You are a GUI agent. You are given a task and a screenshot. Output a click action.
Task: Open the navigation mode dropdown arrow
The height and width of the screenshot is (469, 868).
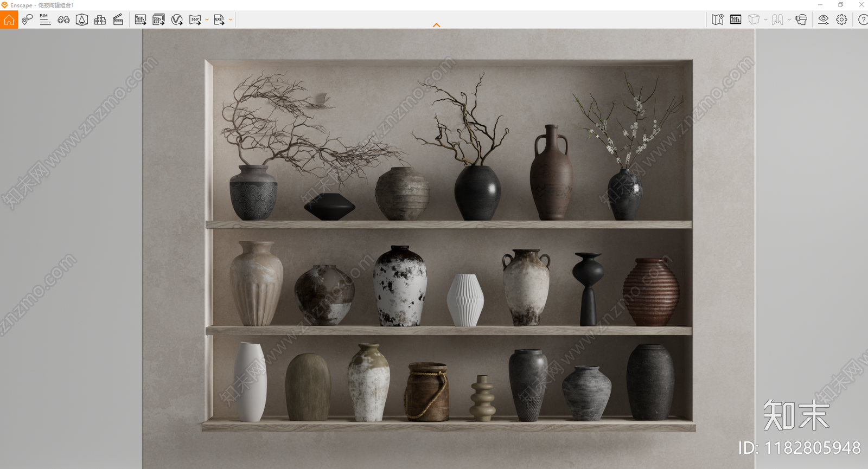(789, 20)
